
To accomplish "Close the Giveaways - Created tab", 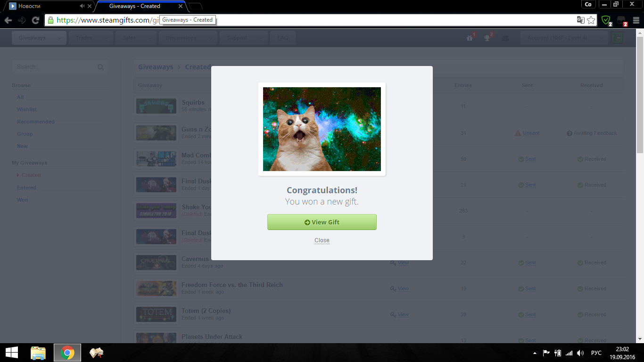I will (181, 6).
